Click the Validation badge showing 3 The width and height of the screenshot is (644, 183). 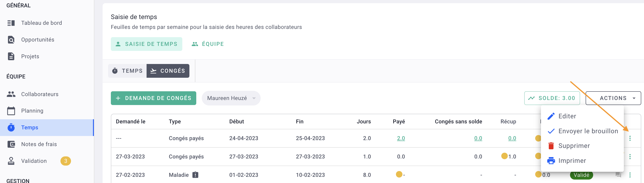(x=65, y=161)
